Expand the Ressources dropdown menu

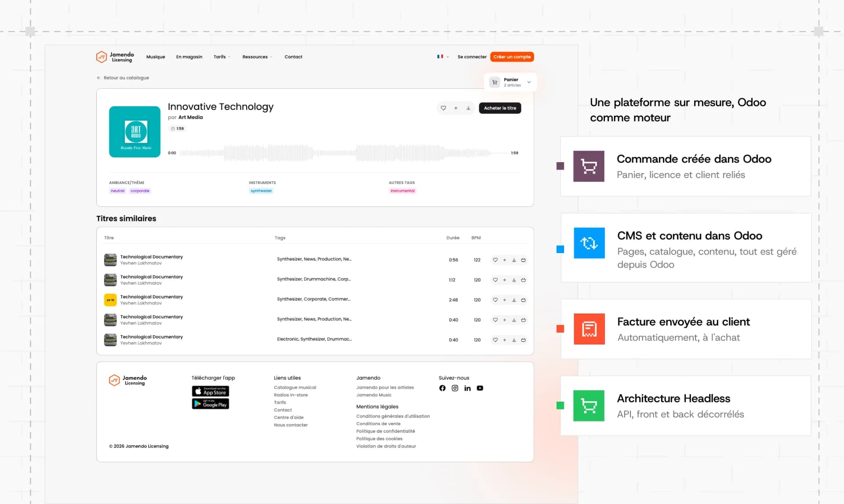pos(257,57)
